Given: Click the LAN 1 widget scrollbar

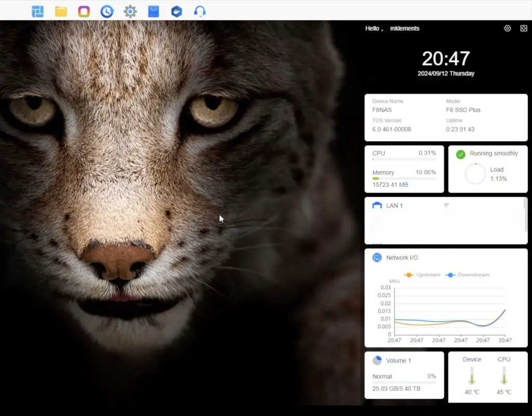Looking at the screenshot, I should 526,214.
